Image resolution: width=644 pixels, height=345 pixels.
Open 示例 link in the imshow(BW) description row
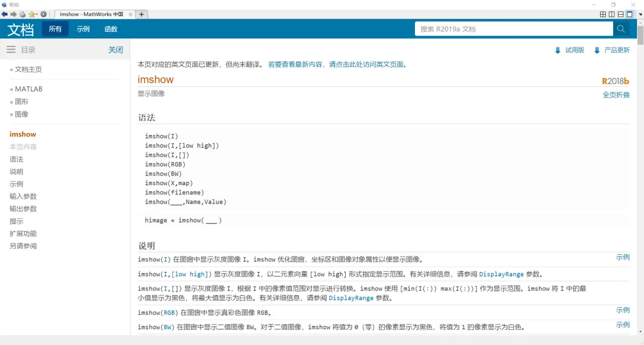[x=623, y=325]
